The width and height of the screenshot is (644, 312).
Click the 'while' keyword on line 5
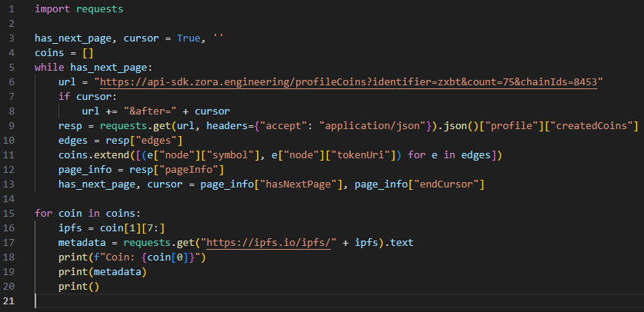[x=49, y=68]
